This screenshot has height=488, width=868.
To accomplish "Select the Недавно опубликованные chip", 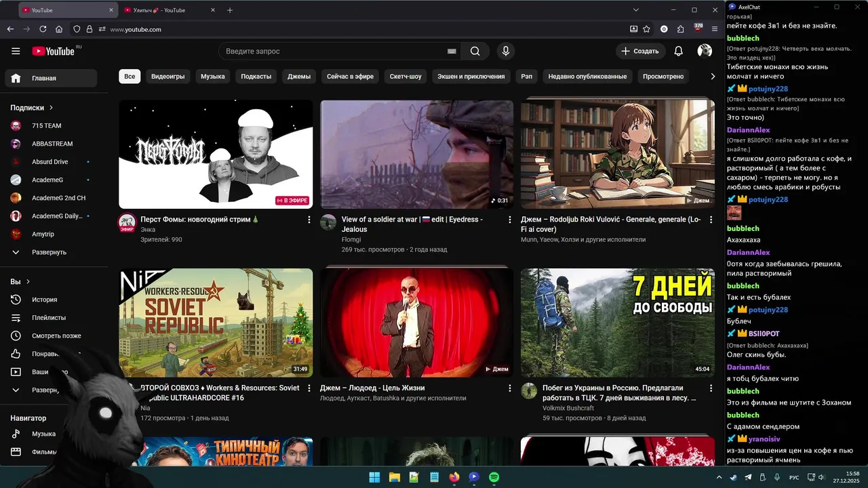I will point(587,77).
